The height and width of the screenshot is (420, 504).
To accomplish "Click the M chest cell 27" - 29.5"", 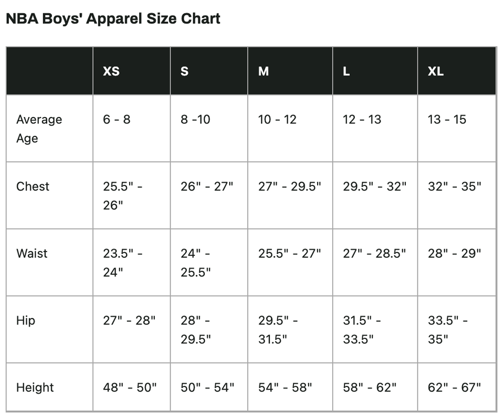I will (x=290, y=186).
